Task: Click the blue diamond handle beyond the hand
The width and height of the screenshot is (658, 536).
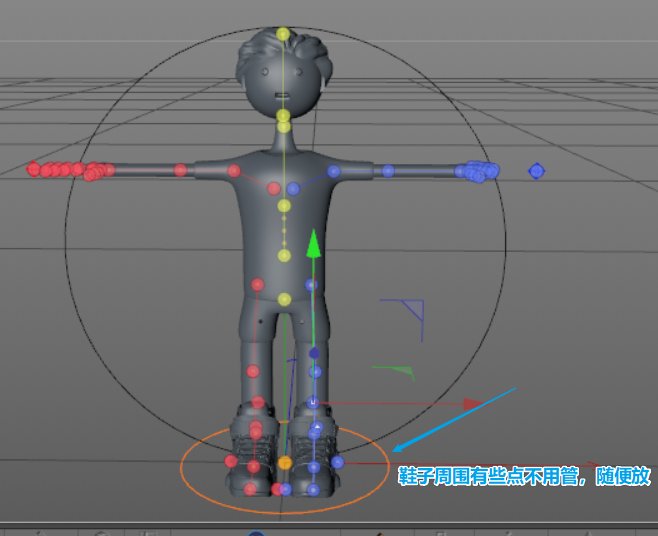Action: (x=536, y=171)
